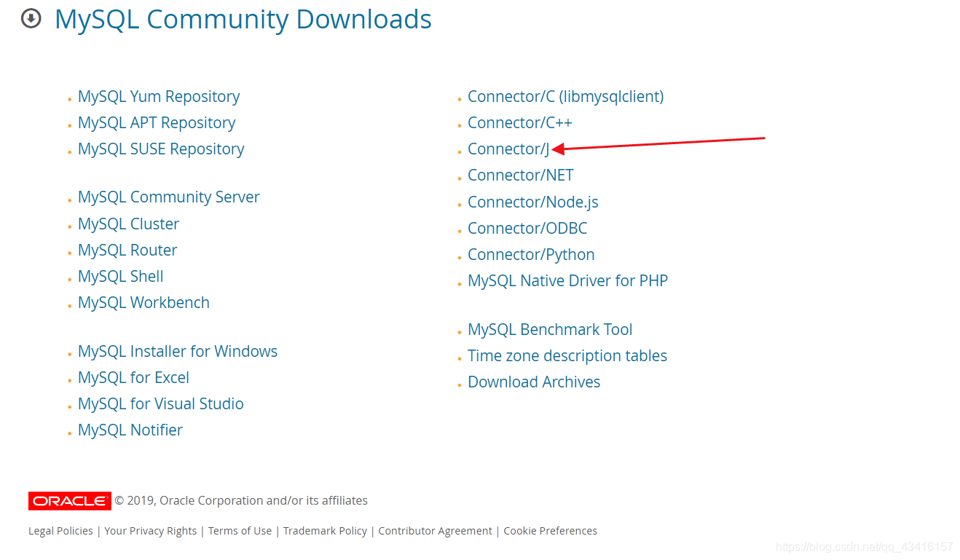This screenshot has height=560, width=960.
Task: View the Terms of Use page
Action: [240, 531]
